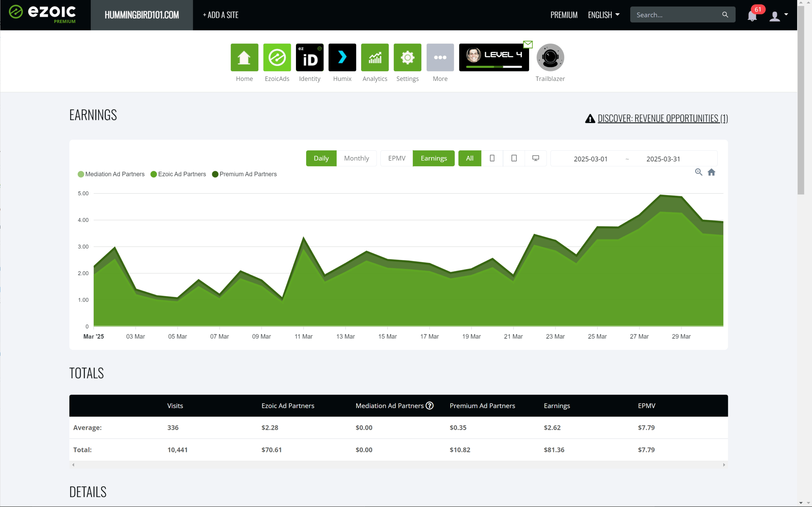Open the Level 4 badge
The width and height of the screenshot is (812, 507).
click(x=494, y=57)
